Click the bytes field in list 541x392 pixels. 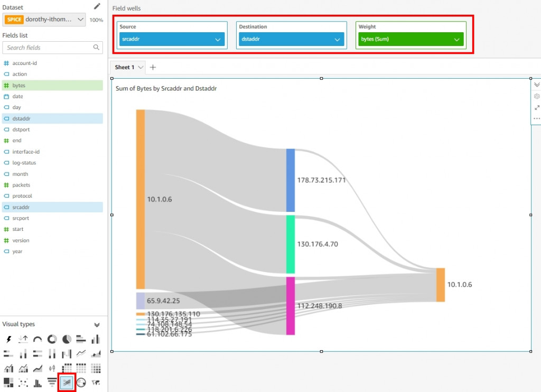[52, 85]
